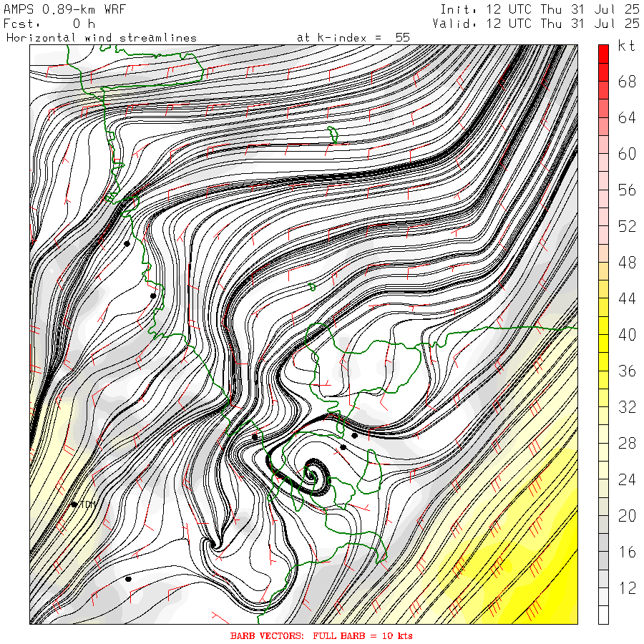
Task: Select the colorbar value 48
Action: click(x=627, y=263)
